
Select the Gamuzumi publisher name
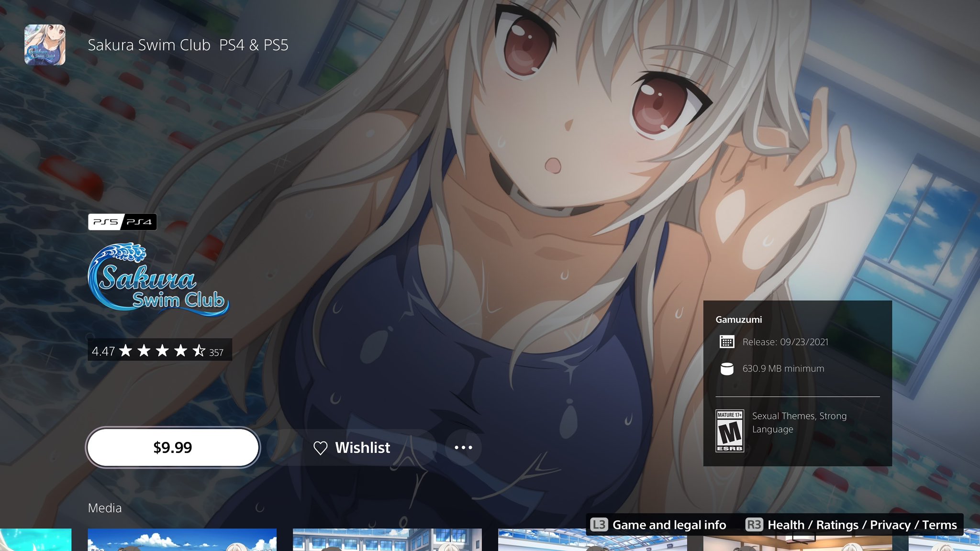pyautogui.click(x=738, y=320)
